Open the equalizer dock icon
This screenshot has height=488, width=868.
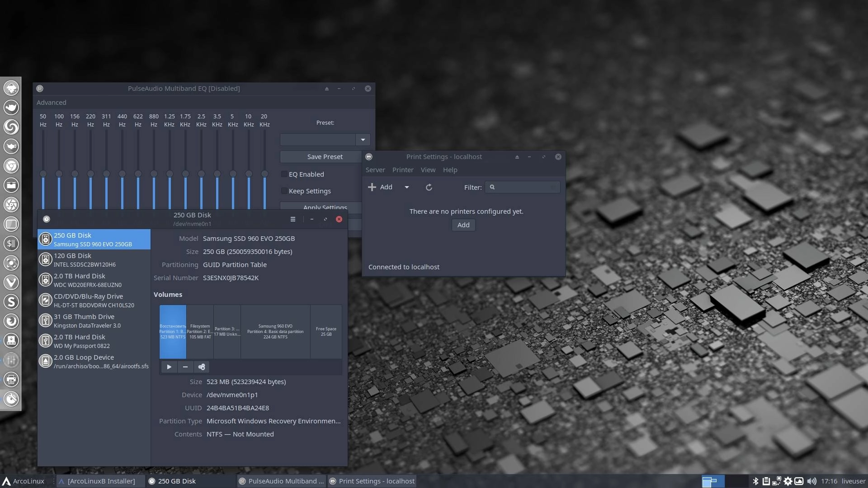point(11,360)
